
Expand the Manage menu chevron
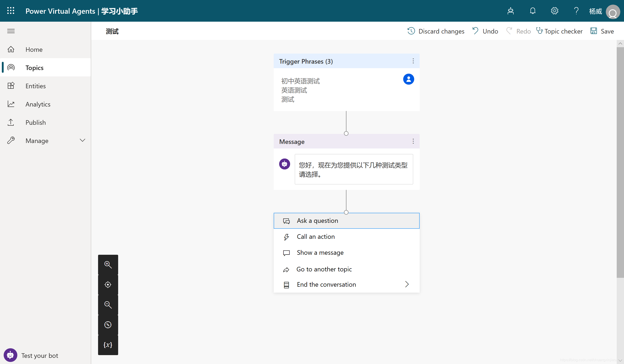(83, 140)
